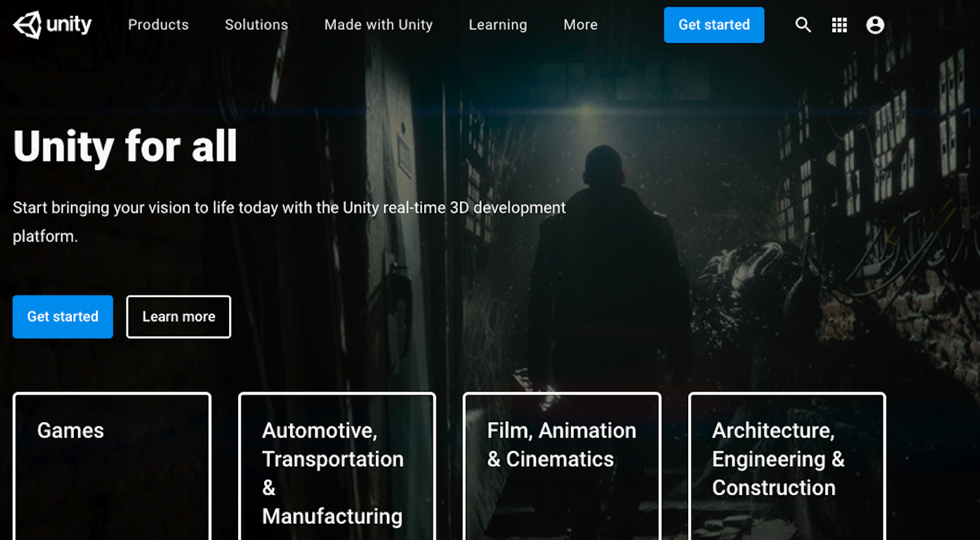This screenshot has width=980, height=540.
Task: Open the Made with Unity menu
Action: tap(378, 25)
